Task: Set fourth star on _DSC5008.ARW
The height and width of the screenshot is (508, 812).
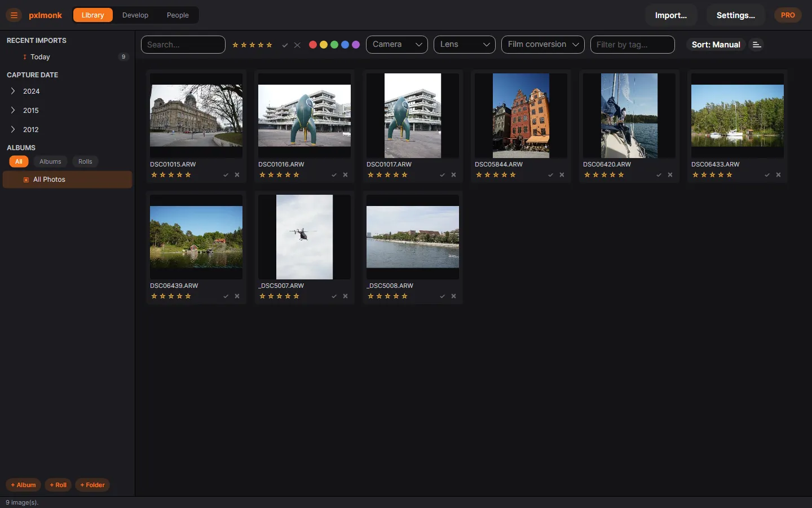Action: 396,296
